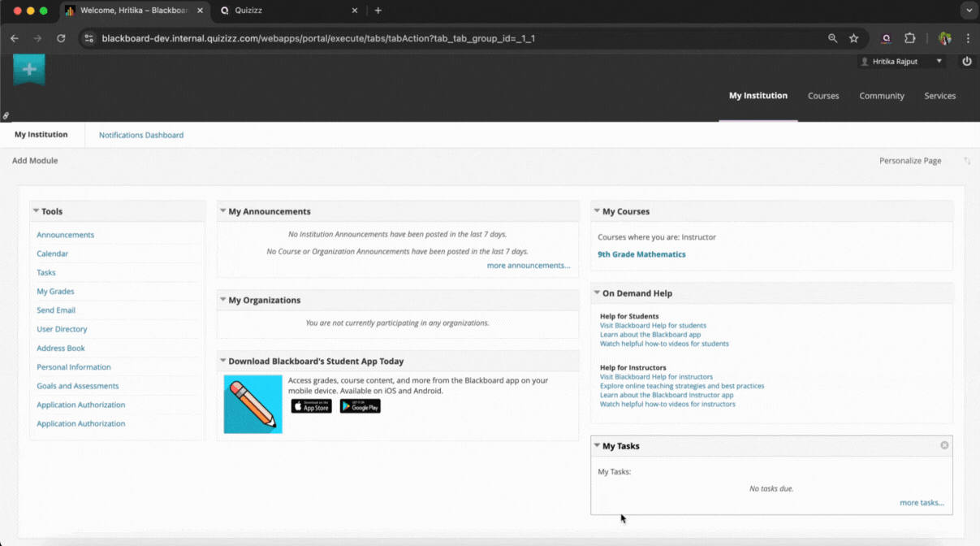980x546 pixels.
Task: Select the My Institution sub-tab
Action: [x=41, y=135]
